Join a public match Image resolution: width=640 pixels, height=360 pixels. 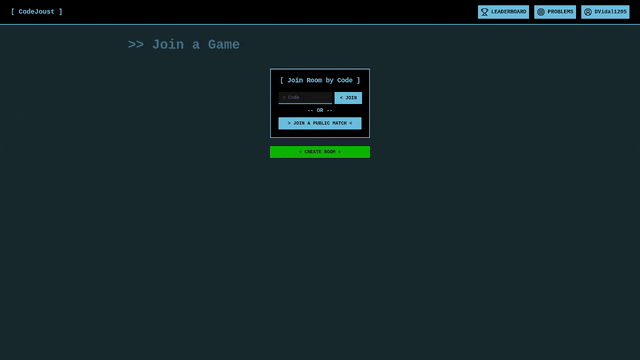coord(320,123)
